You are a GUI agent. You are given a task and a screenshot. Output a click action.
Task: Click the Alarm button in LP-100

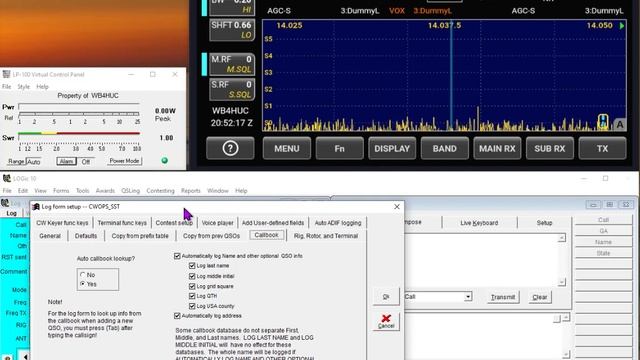pyautogui.click(x=66, y=161)
